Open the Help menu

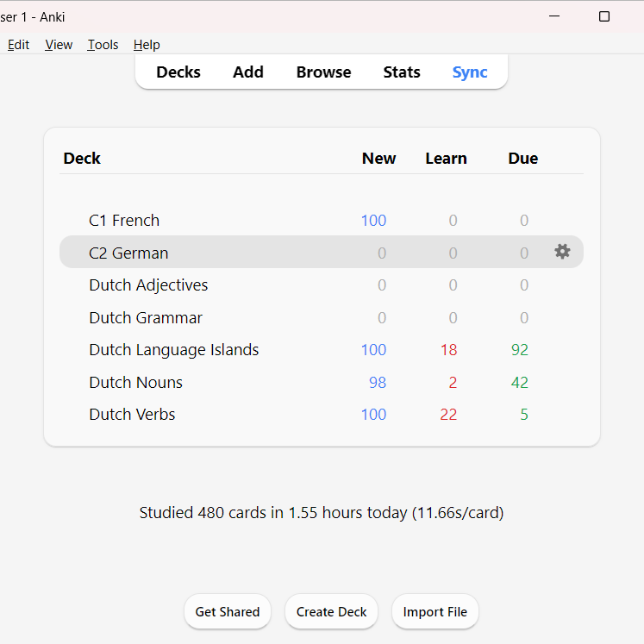(147, 45)
